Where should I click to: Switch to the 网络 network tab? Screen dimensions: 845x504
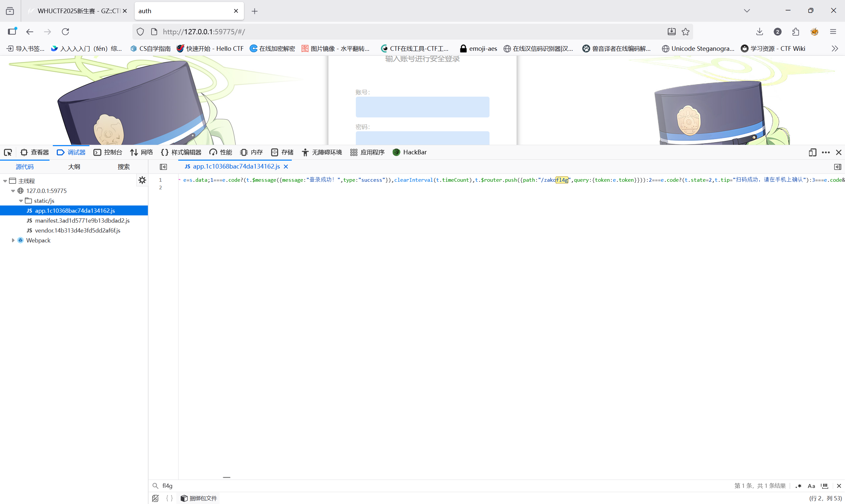142,152
